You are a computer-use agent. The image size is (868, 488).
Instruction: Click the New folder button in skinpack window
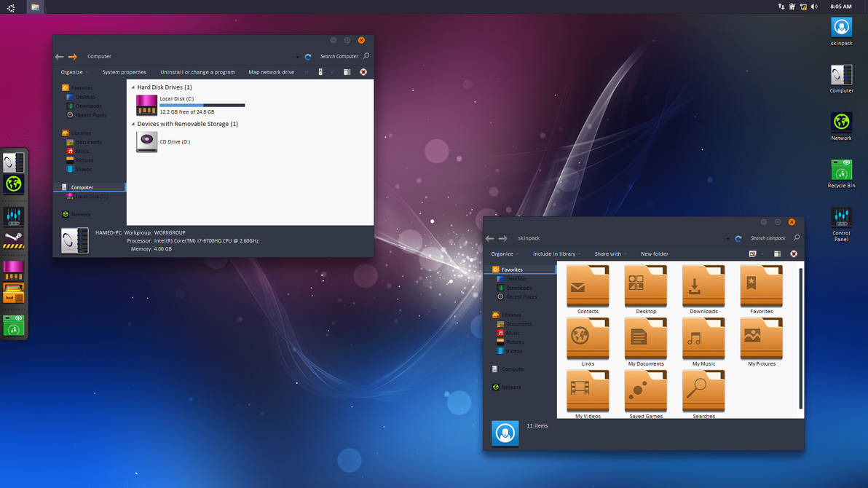tap(653, 253)
